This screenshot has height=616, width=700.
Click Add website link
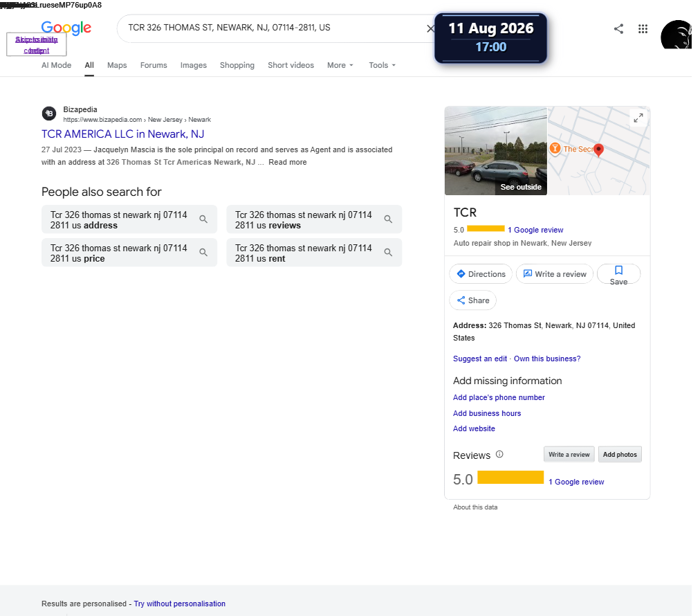click(474, 428)
